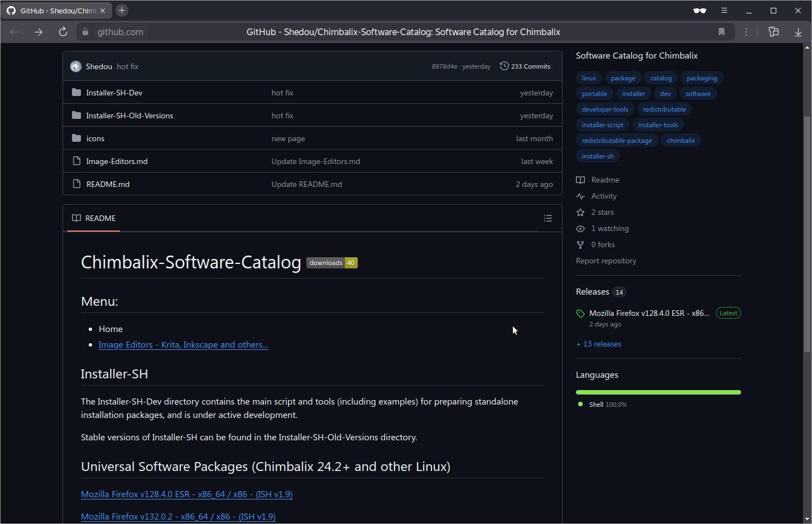Select the README tab
Viewport: 812px width, 524px height.
point(94,219)
